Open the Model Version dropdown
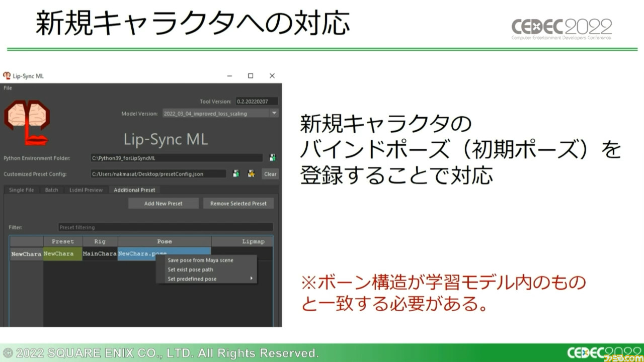Image resolution: width=644 pixels, height=362 pixels. click(x=220, y=114)
